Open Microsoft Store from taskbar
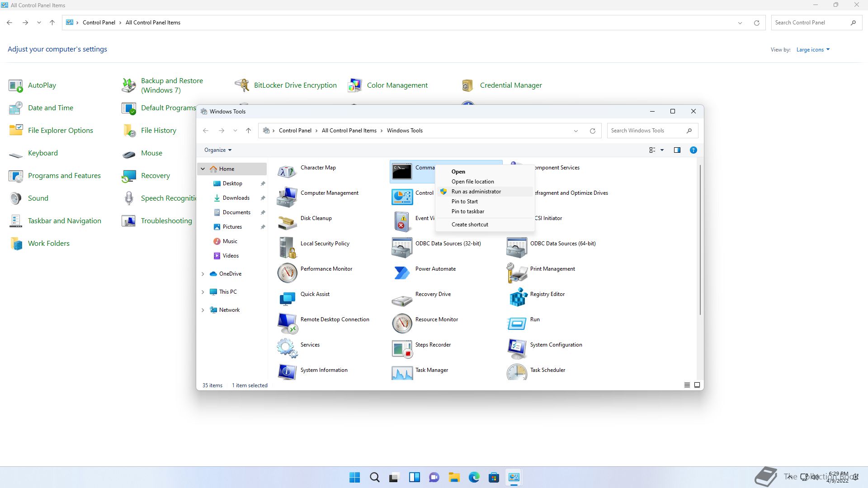868x488 pixels. coord(494,477)
